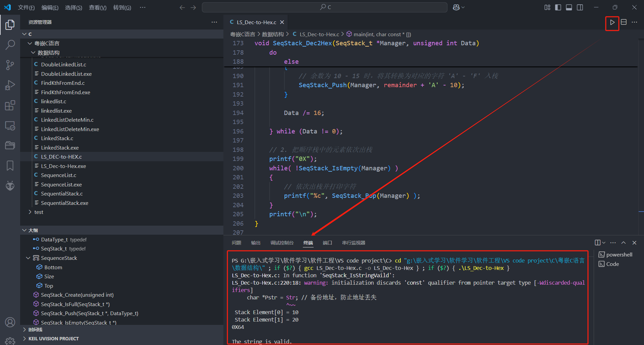Open the 文件(F) menu

(26, 7)
